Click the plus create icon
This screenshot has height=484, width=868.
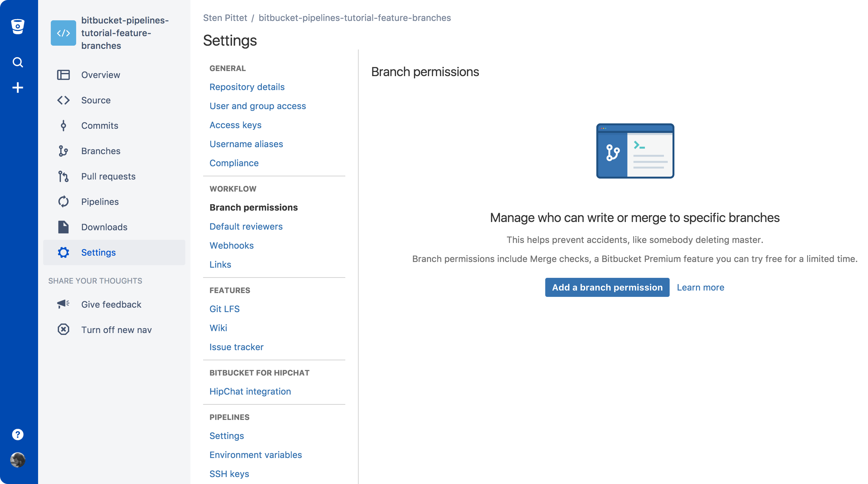point(17,88)
